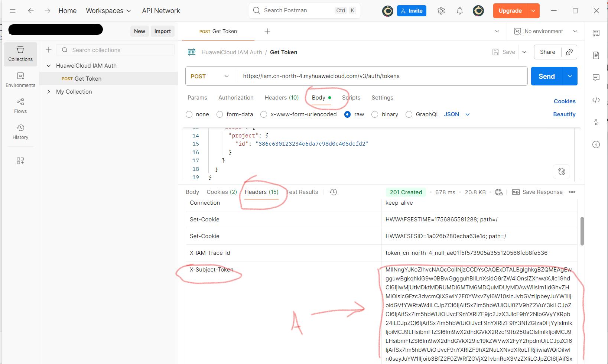
Task: Open the response more options ellipsis
Action: click(572, 192)
